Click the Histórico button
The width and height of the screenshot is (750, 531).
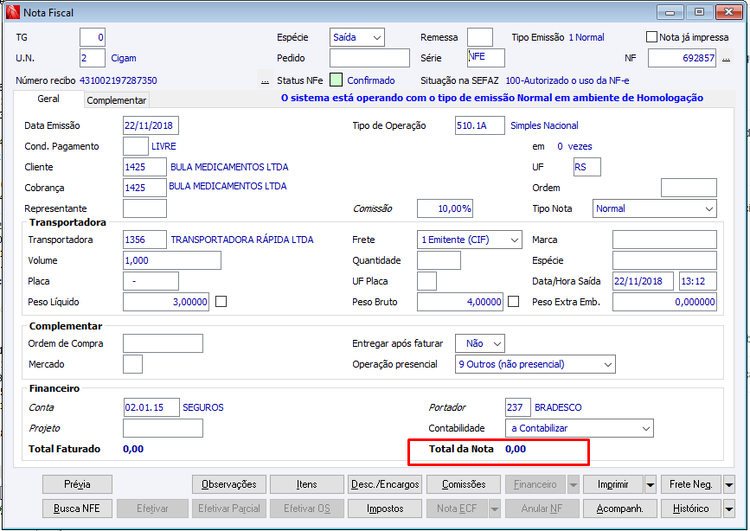692,509
